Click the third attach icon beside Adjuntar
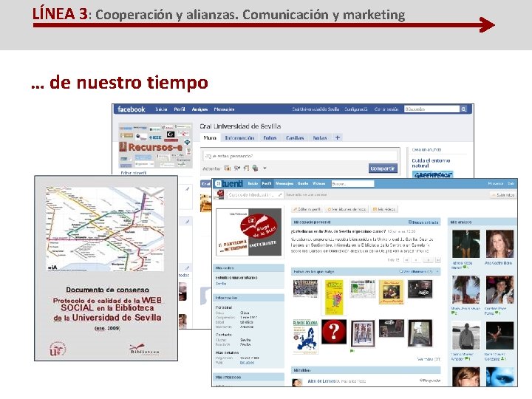This screenshot has height=399, width=532. (246, 168)
